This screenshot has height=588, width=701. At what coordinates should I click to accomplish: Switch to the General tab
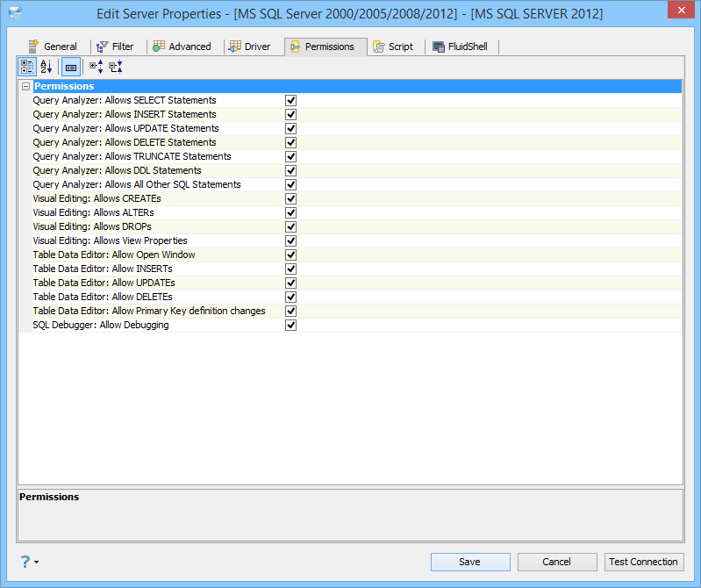(53, 47)
